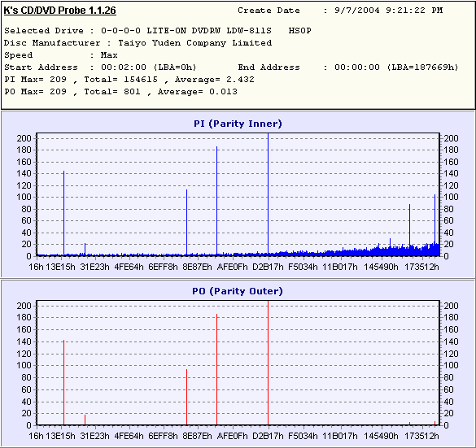Click the red PO spike reaching 185
Viewport: 476px width, 448px height.
coord(216,369)
